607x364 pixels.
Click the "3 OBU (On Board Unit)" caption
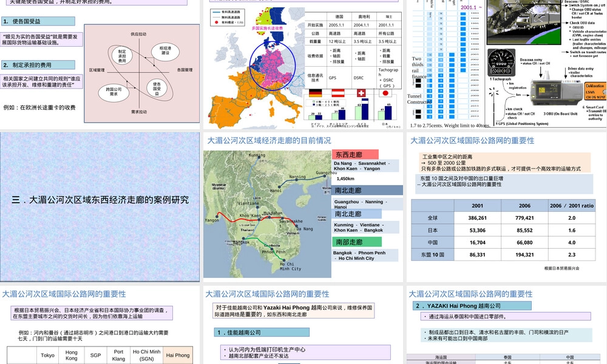[x=560, y=114]
